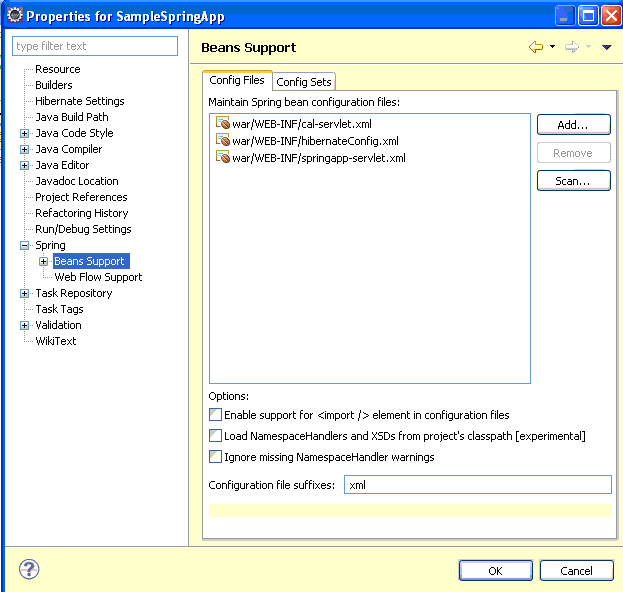Select the Spring tree item
The image size is (623, 592).
tap(50, 245)
